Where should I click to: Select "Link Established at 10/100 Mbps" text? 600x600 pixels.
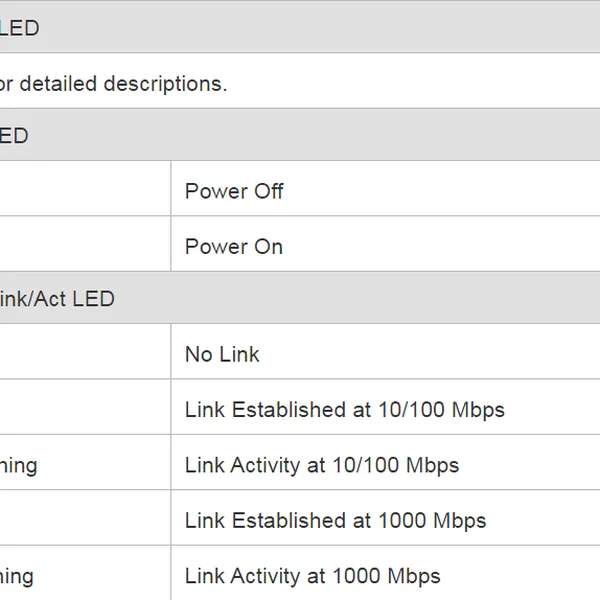click(x=344, y=410)
